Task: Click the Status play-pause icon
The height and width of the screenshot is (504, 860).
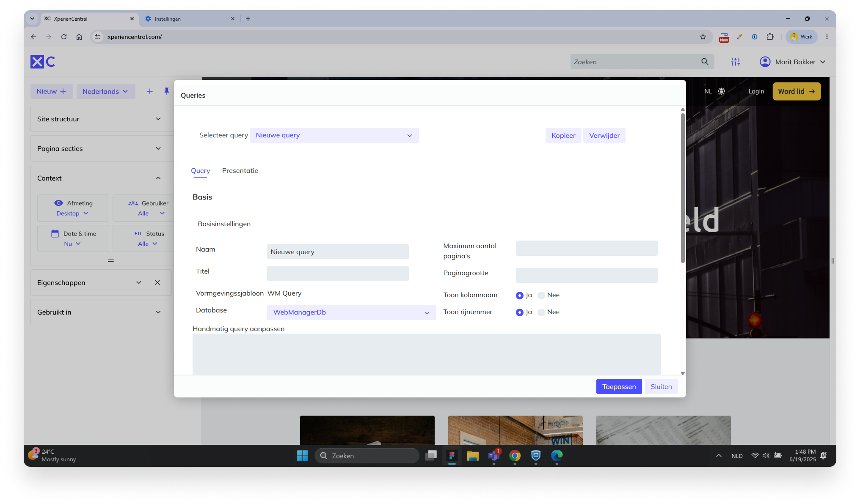Action: coord(138,233)
